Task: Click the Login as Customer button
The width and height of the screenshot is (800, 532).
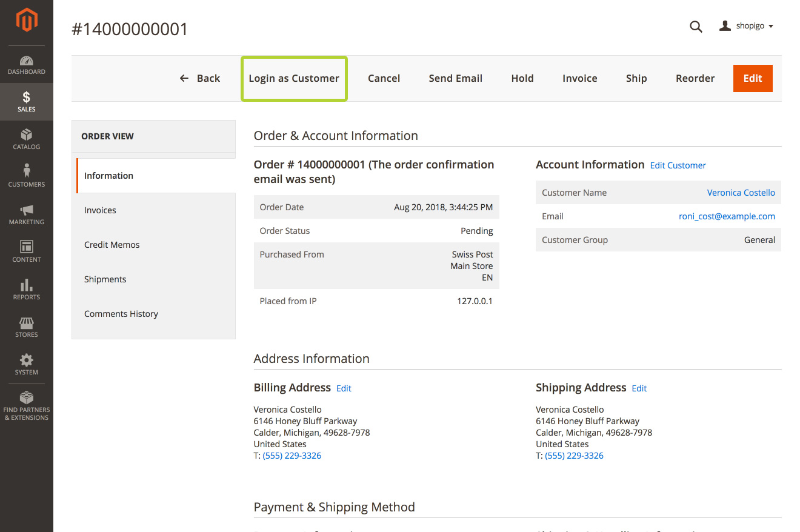Action: coord(294,78)
